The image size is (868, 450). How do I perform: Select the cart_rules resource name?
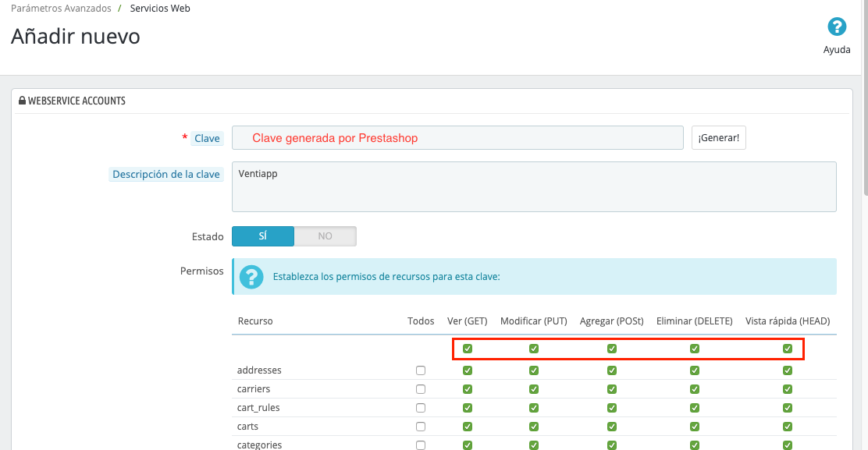(x=258, y=408)
